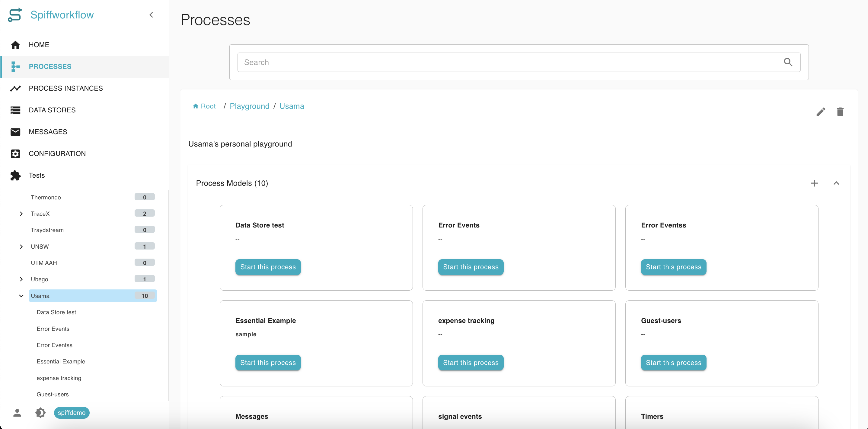Click the Usama breadcrumb link
Screen dimensions: 868x429
point(292,106)
